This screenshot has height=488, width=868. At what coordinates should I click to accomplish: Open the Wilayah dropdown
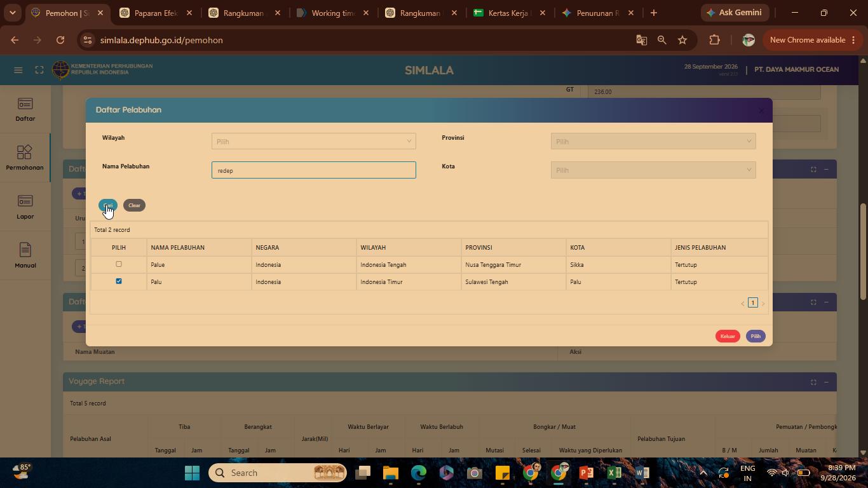tap(314, 141)
